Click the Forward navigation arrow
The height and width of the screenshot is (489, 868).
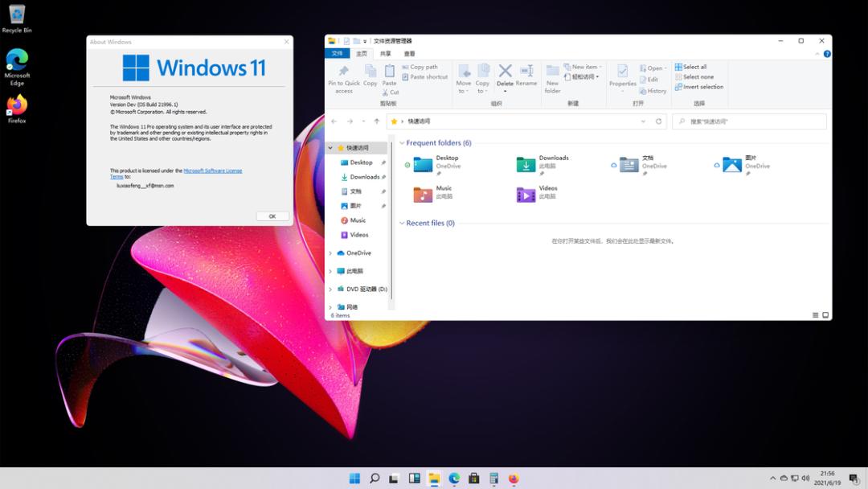tap(350, 121)
